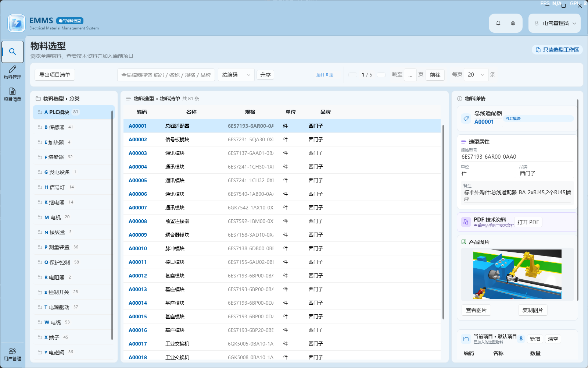Click the folder icon of Y 电磁阀
This screenshot has height=368, width=588.
(40, 353)
